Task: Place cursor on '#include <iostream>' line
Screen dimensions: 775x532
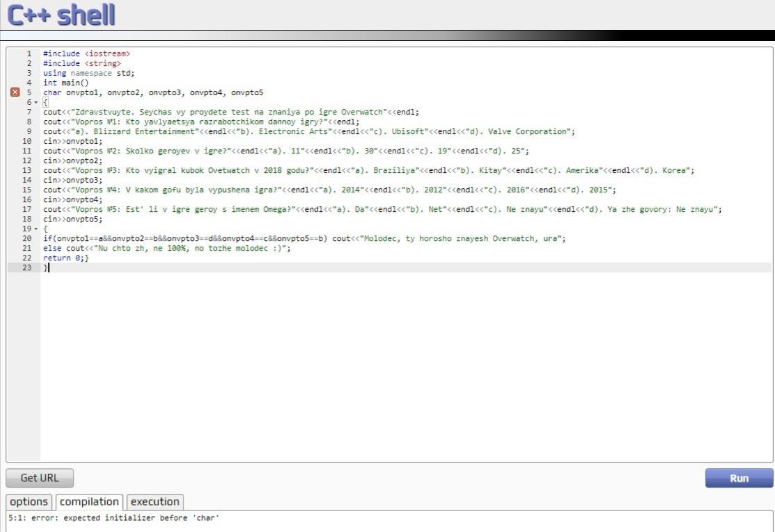Action: [x=86, y=53]
